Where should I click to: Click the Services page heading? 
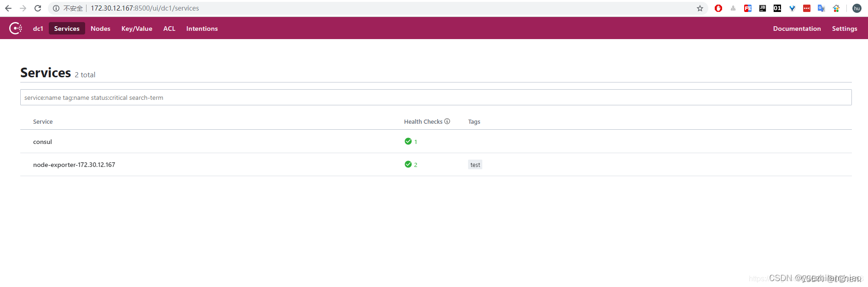click(x=46, y=73)
